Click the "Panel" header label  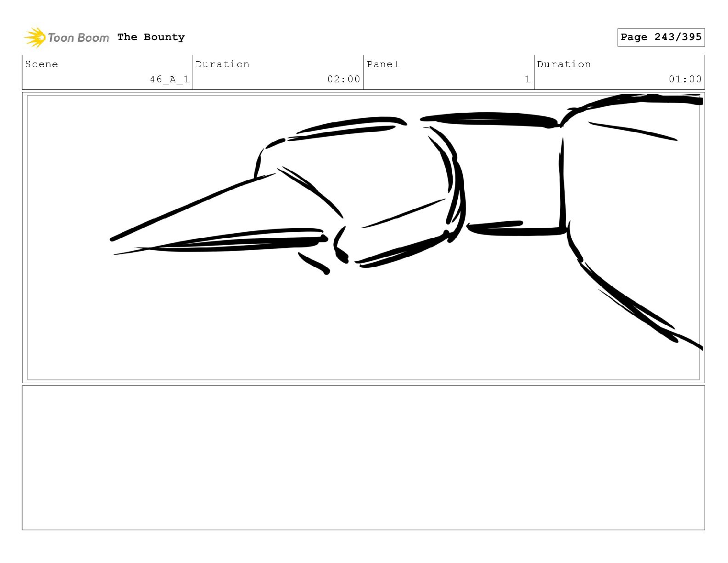click(383, 64)
